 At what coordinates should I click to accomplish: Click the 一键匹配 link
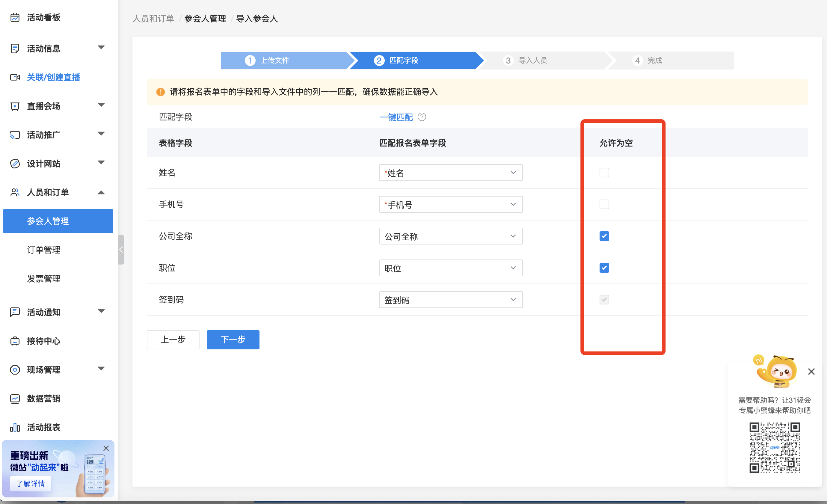(396, 117)
